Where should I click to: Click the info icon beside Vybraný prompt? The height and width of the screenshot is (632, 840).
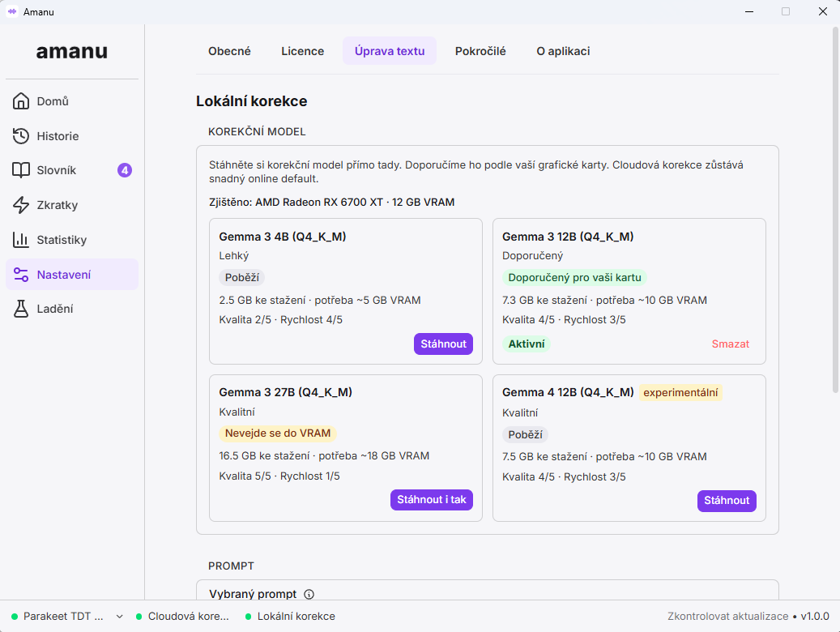click(309, 594)
